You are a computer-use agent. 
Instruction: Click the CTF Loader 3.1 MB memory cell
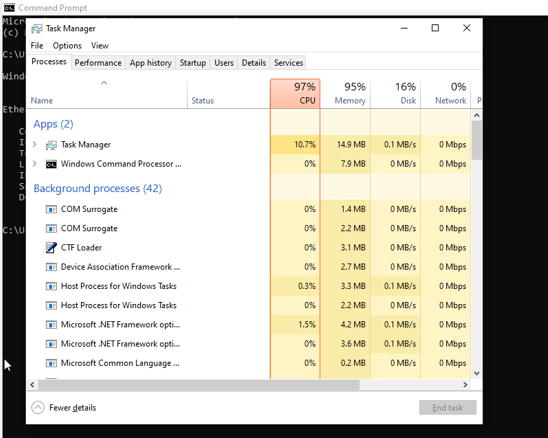pos(345,247)
